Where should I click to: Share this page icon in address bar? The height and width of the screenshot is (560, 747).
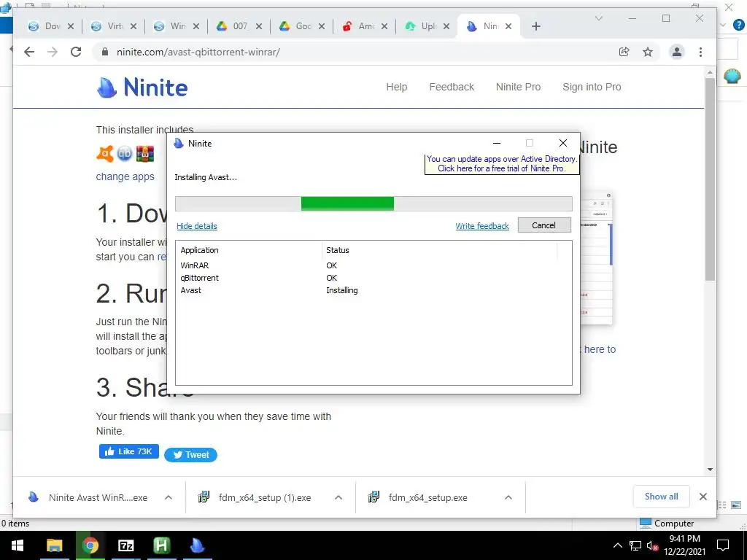[624, 52]
